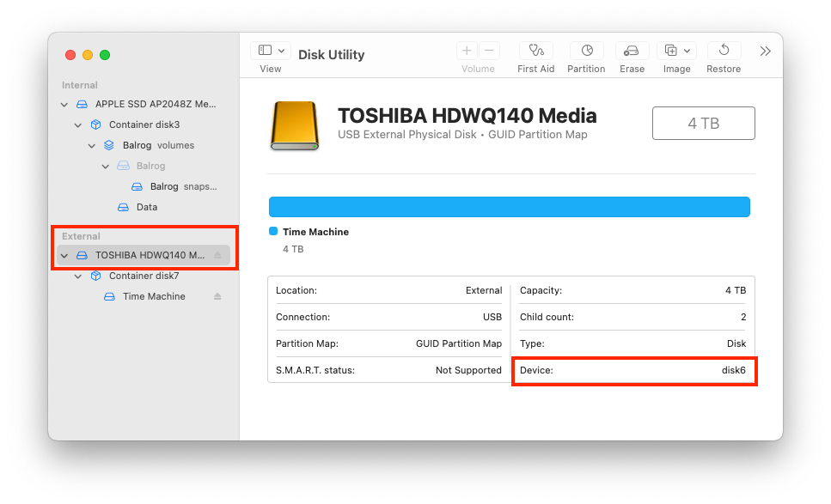Click the GUID Partition Map value in table

coord(459,343)
